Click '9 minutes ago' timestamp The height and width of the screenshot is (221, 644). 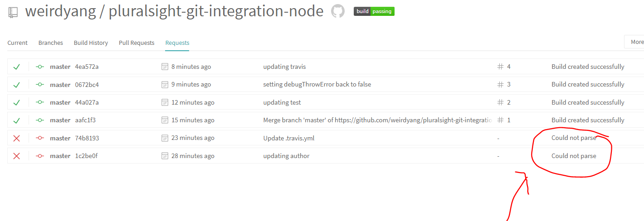(191, 85)
